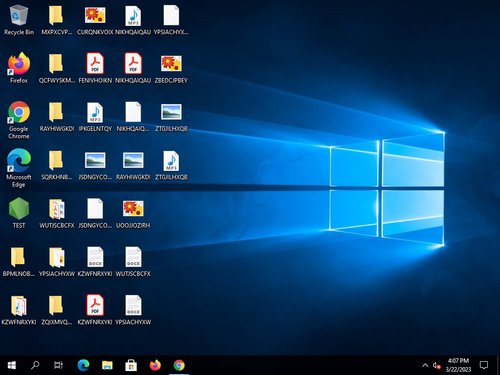Switch to Chrome on the taskbar
The height and width of the screenshot is (375, 500).
179,365
